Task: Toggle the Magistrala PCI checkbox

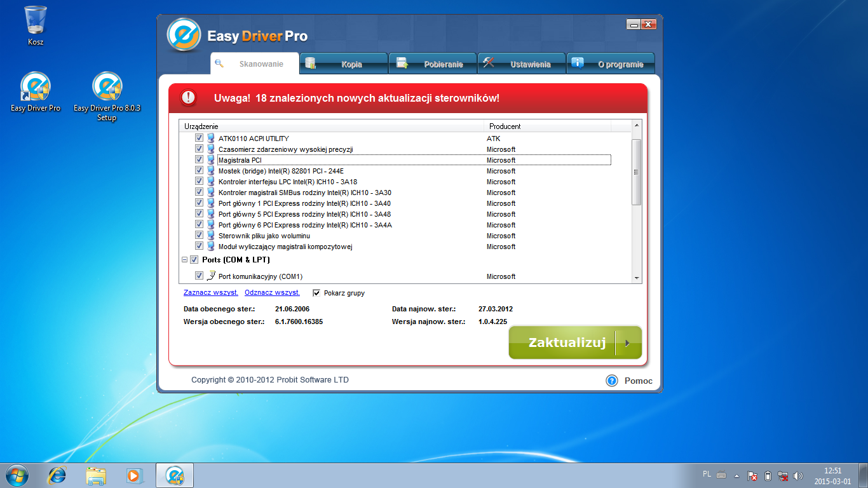Action: pos(199,160)
